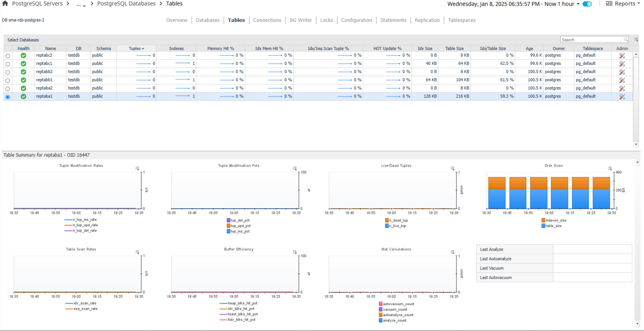
Task: Select the reptabc1 radio button
Action: point(8,64)
